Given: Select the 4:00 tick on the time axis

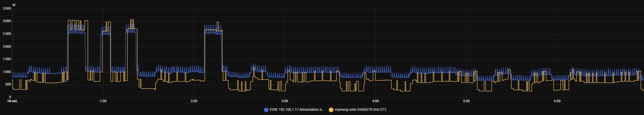Looking at the screenshot, I should pos(375,101).
